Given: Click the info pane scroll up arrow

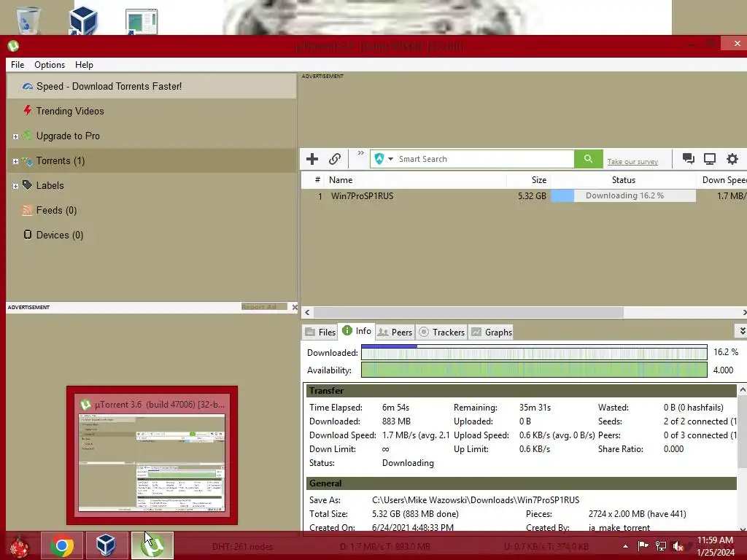Looking at the screenshot, I should tap(742, 390).
